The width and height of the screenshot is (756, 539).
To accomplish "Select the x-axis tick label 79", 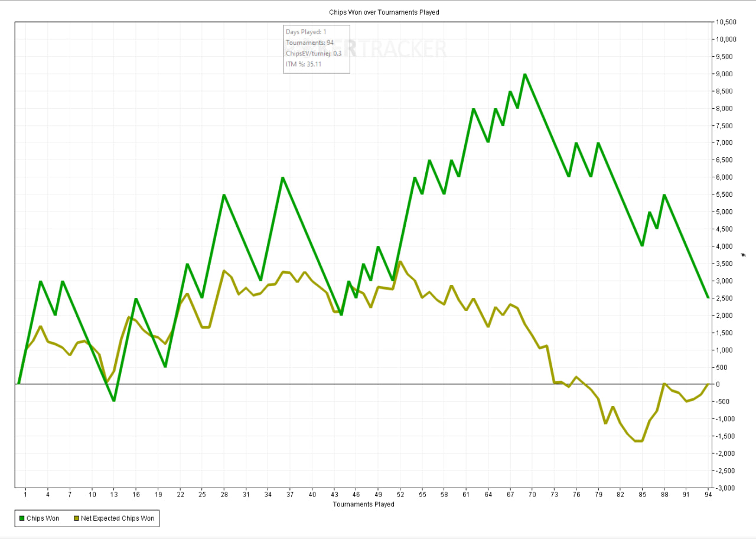I will (598, 495).
